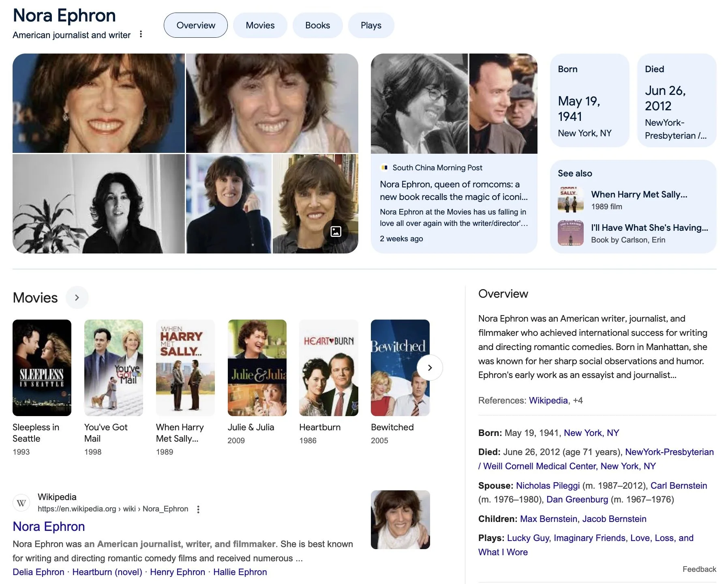The width and height of the screenshot is (728, 584).
Task: Open Dan Greenburg spouse link
Action: tap(577, 499)
